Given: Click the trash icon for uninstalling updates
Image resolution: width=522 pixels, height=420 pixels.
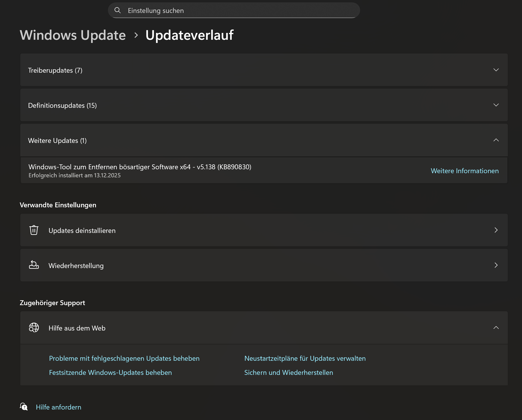Looking at the screenshot, I should (34, 230).
